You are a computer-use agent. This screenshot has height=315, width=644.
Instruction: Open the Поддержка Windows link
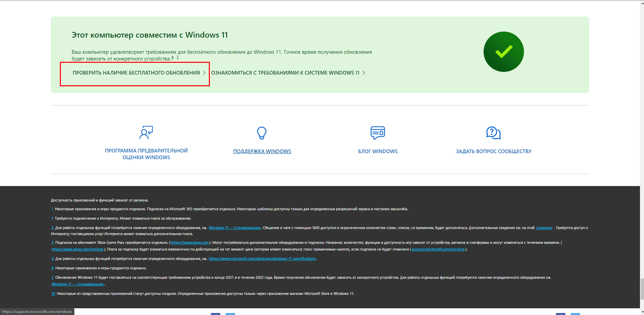(262, 151)
